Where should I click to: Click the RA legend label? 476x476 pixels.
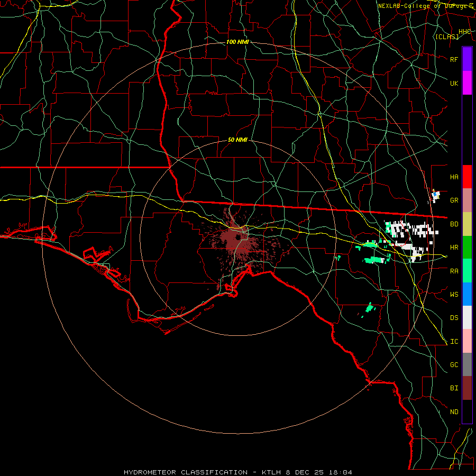point(454,271)
